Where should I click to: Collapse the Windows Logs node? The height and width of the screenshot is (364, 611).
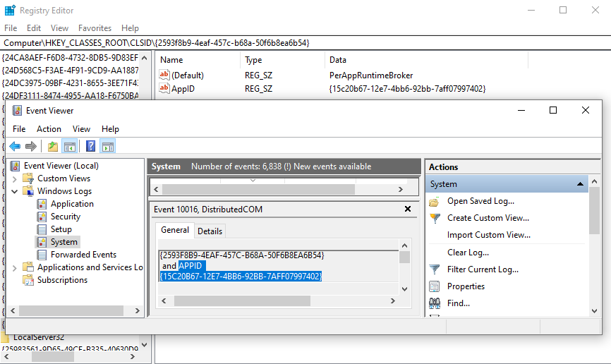pyautogui.click(x=14, y=191)
